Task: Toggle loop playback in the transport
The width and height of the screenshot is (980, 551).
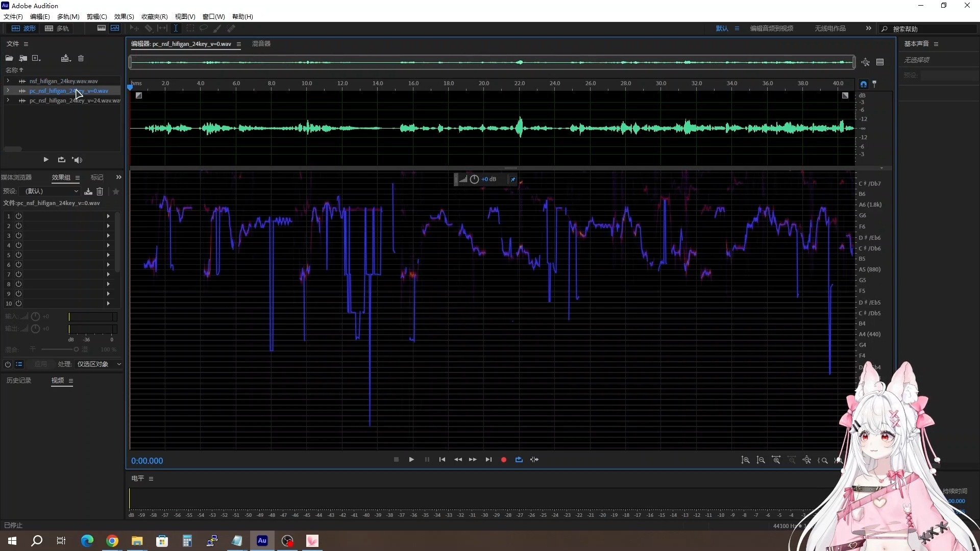Action: 519,460
